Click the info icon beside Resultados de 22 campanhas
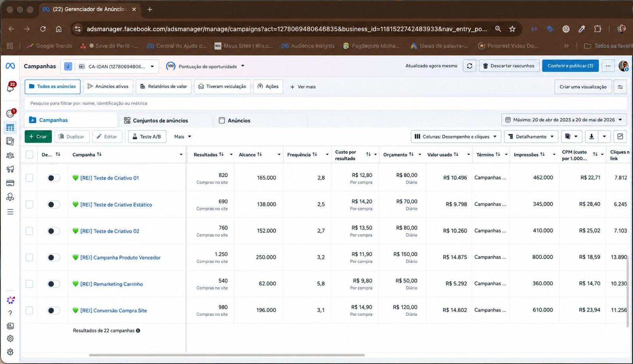This screenshot has height=364, width=633. [138, 331]
